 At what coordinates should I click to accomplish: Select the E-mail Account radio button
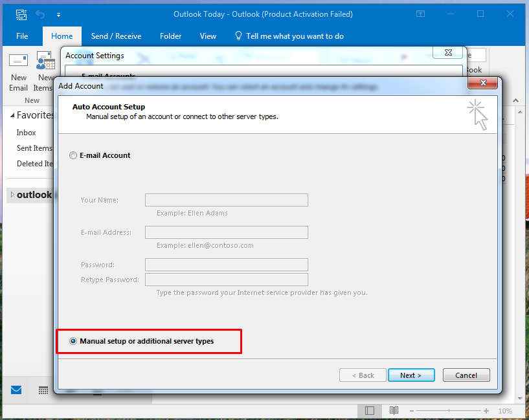tap(73, 155)
